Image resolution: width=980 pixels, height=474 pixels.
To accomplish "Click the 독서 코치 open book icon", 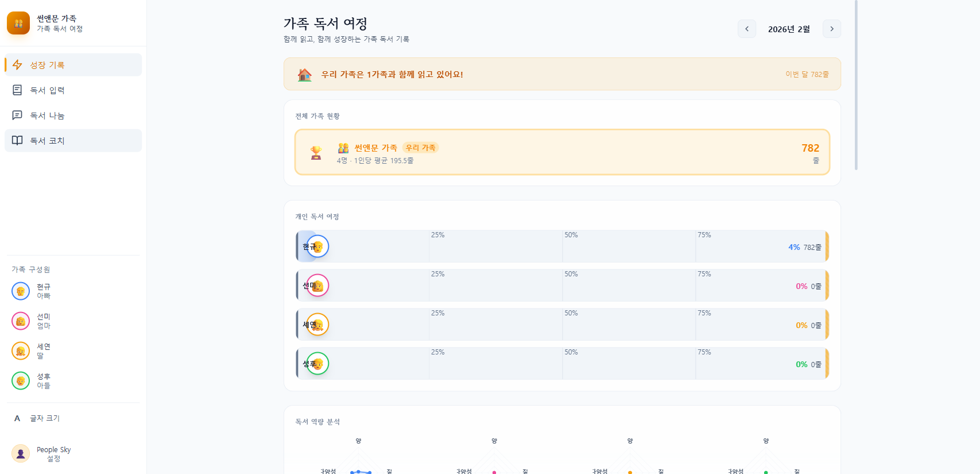I will [x=17, y=141].
